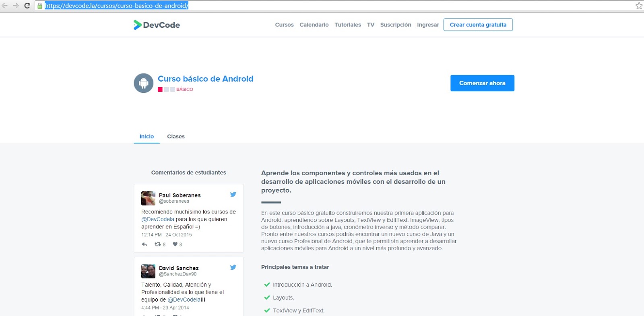Click the Comentarios de estudiantes heading
Viewport: 644px width, 316px height.
tap(188, 172)
